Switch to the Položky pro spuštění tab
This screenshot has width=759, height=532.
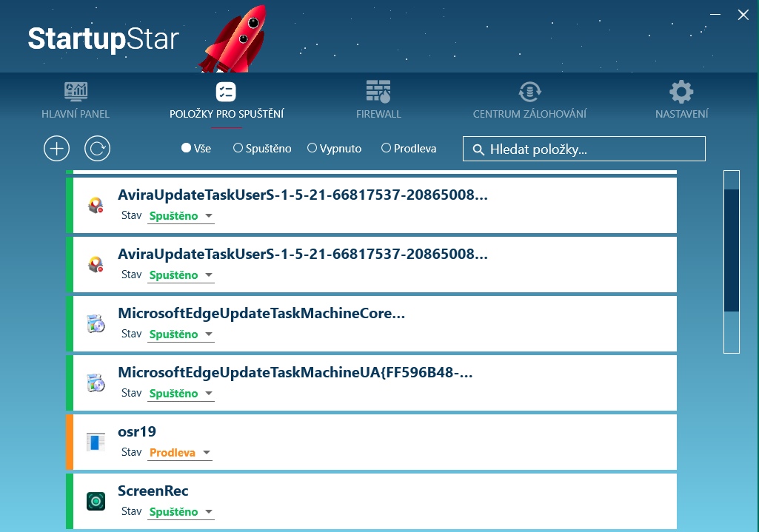tap(227, 100)
